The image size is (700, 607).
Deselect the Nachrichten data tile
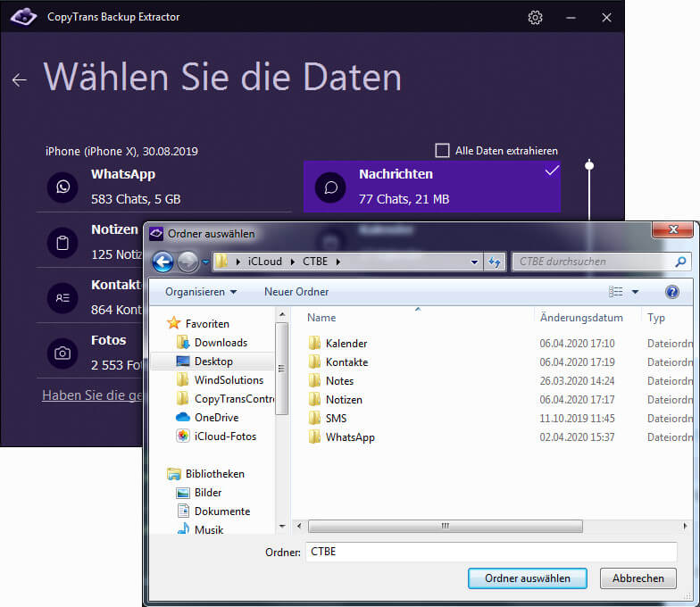[x=432, y=187]
